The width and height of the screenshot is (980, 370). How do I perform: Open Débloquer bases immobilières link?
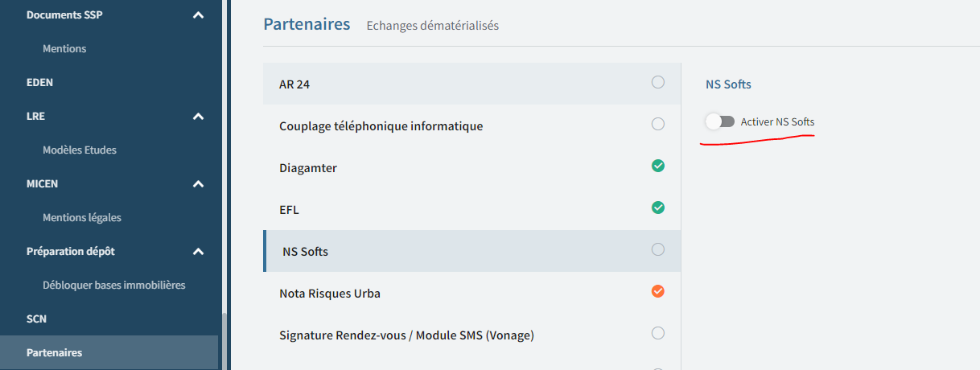coord(114,285)
